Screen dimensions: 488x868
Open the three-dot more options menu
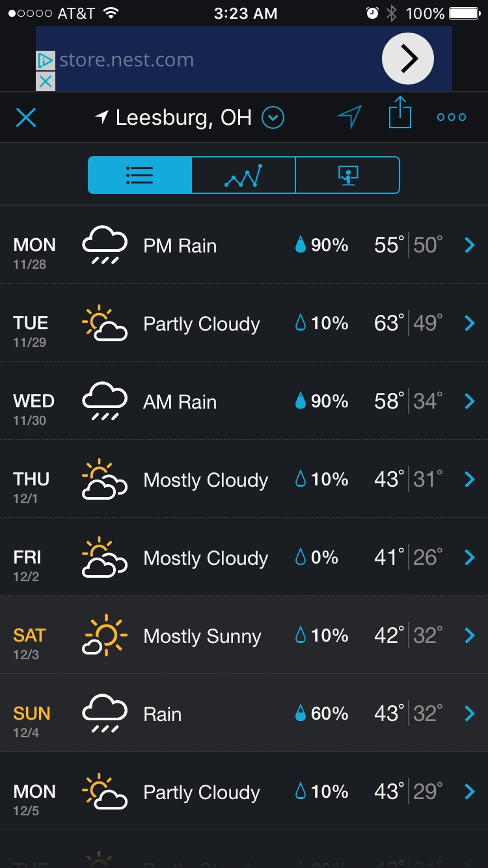pos(452,117)
